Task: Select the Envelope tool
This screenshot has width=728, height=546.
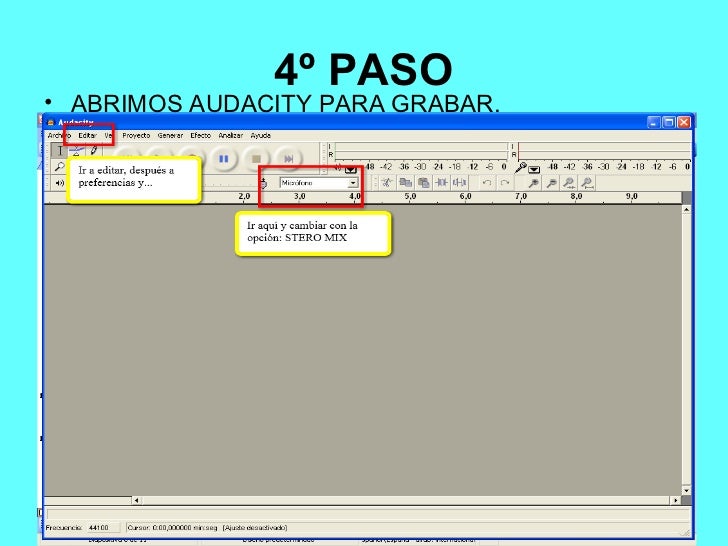Action: coord(77,151)
